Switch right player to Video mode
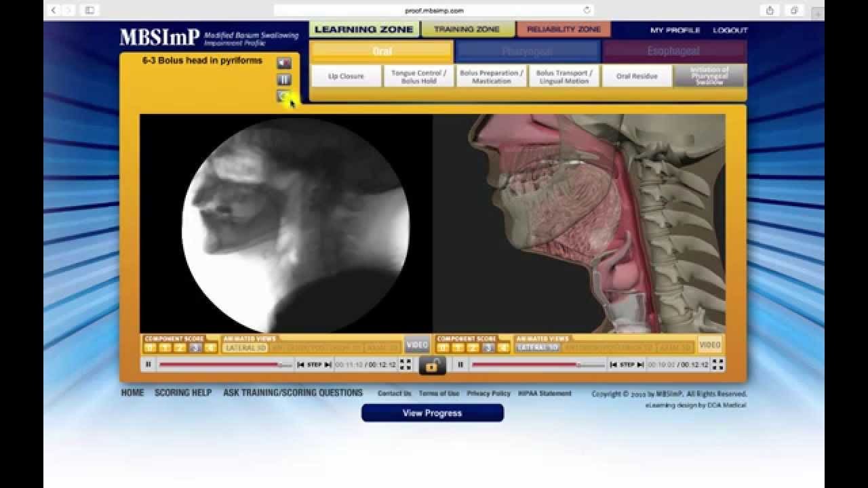The height and width of the screenshot is (488, 868). tap(709, 345)
